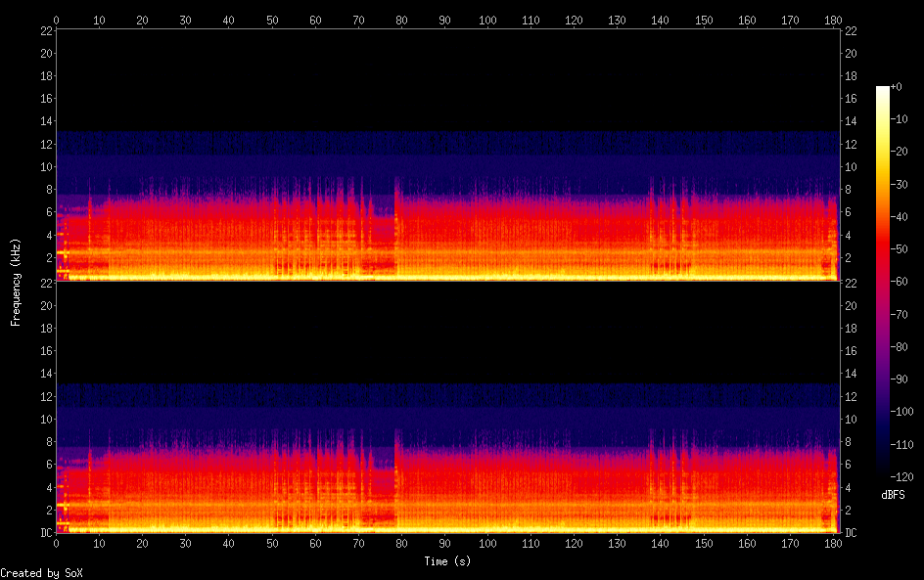Click the 'Frequency (kHz)' vertical axis label

pos(16,282)
